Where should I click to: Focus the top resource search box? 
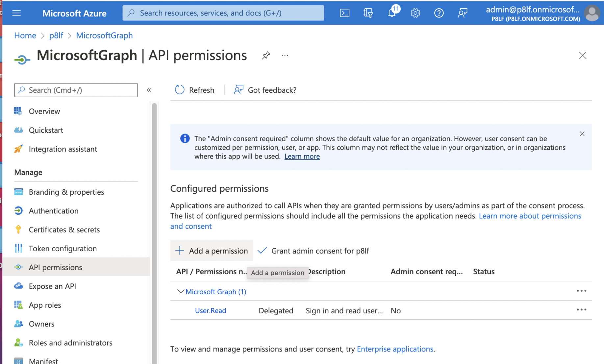(223, 13)
